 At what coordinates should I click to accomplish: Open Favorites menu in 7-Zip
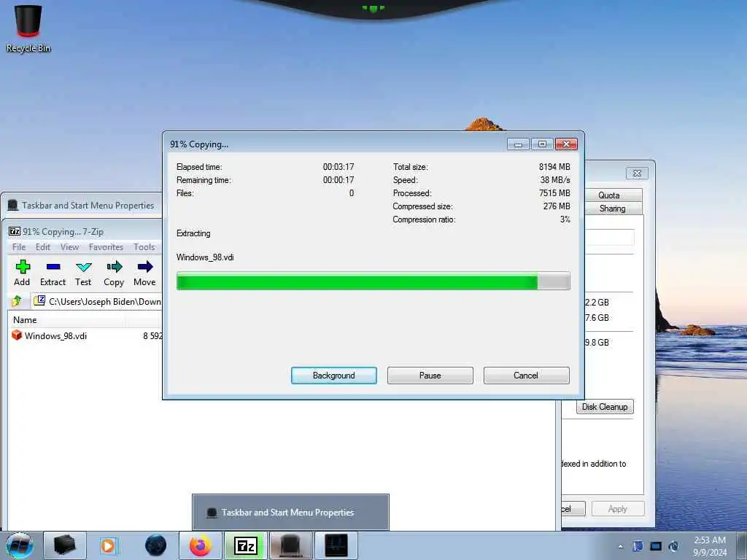tap(106, 246)
